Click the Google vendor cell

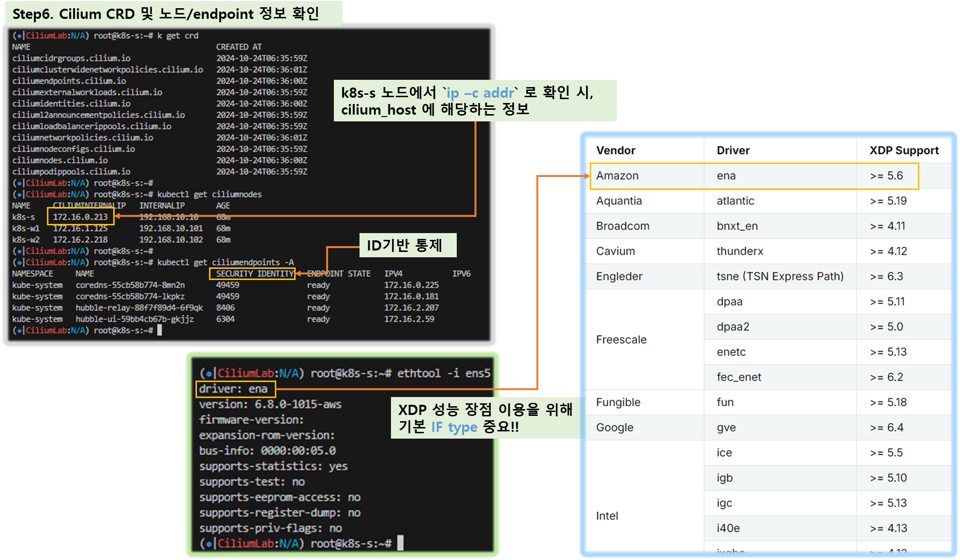pos(615,427)
